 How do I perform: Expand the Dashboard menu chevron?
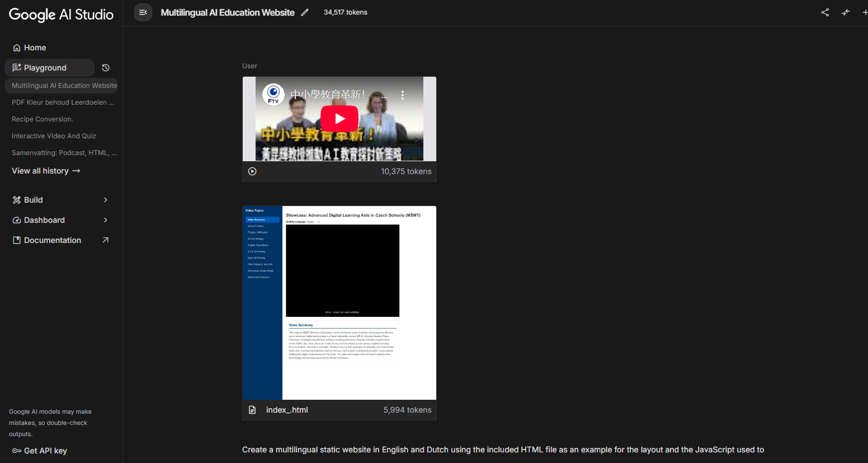tap(105, 220)
